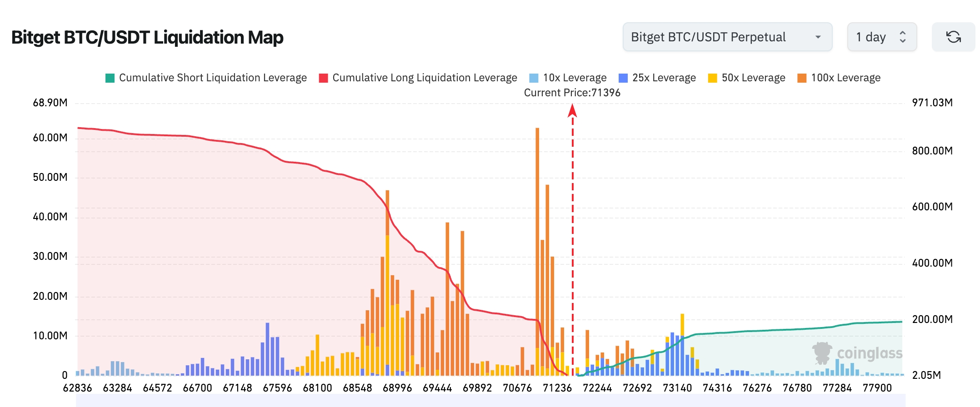This screenshot has height=407, width=980.
Task: Open the Bitget BTC/USDT Perpetual dropdown
Action: (x=726, y=37)
